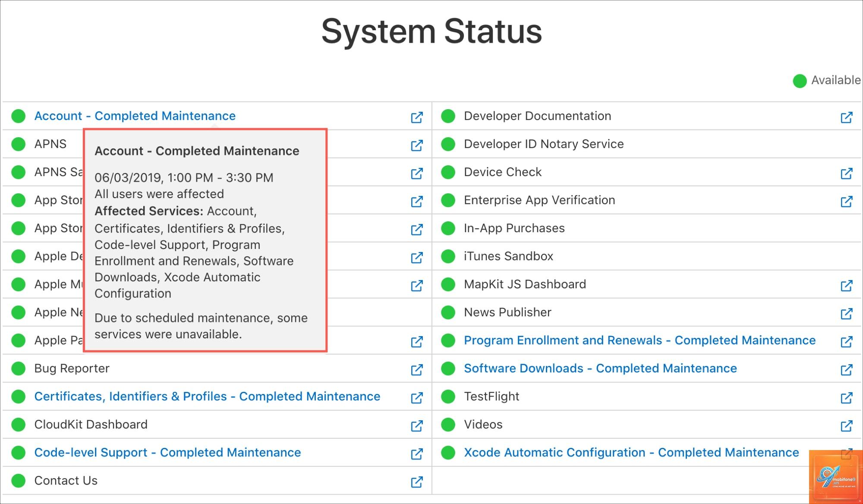Open the MapKit JS Dashboard external link icon
863x504 pixels.
pos(847,285)
